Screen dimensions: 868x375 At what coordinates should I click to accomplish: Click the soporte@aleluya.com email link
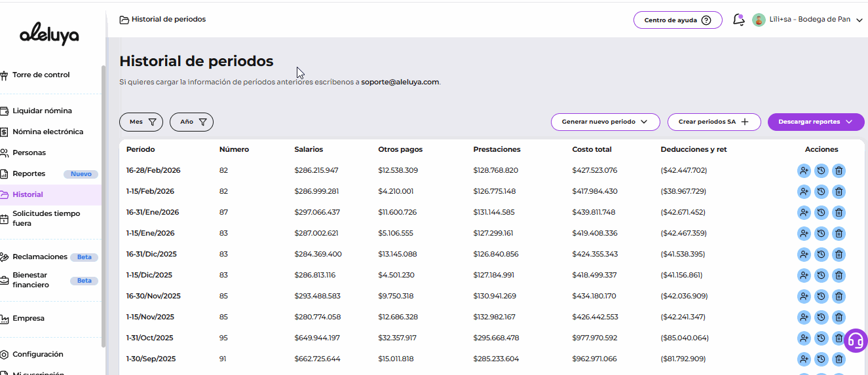400,82
